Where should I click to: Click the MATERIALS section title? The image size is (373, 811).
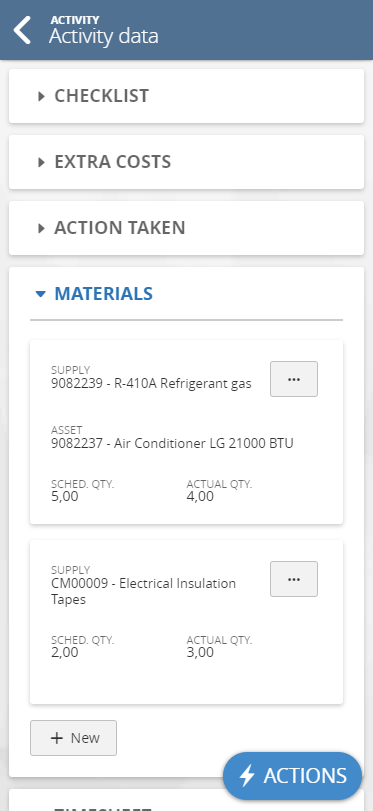[103, 294]
